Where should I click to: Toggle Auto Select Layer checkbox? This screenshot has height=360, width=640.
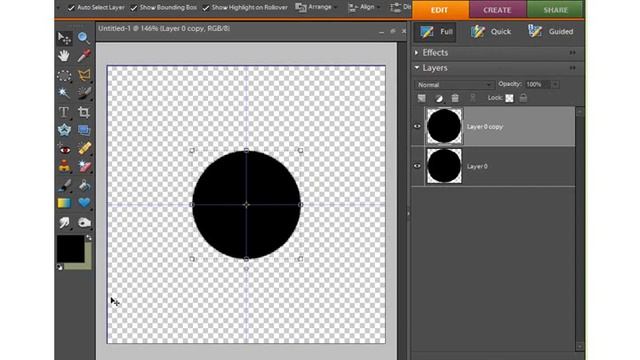pos(71,8)
